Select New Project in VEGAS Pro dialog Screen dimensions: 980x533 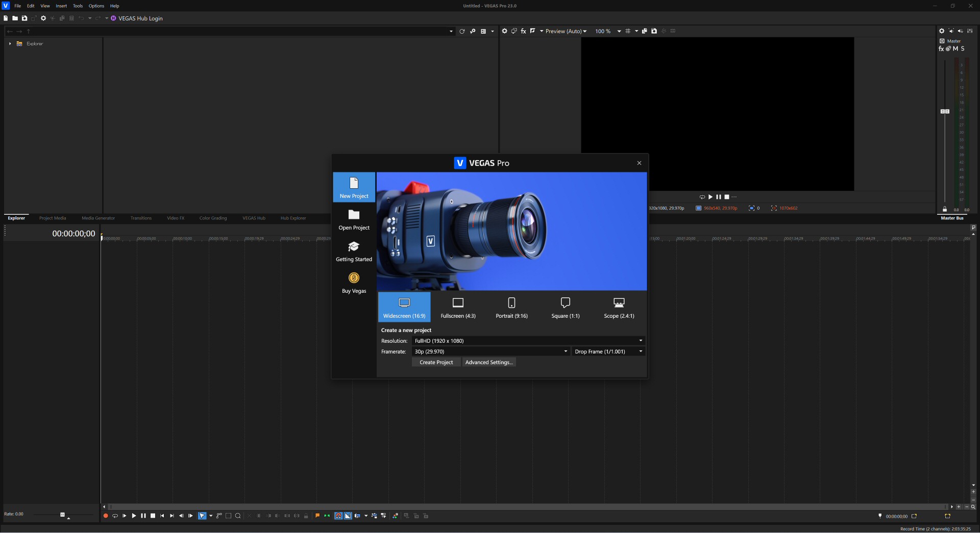pos(354,187)
